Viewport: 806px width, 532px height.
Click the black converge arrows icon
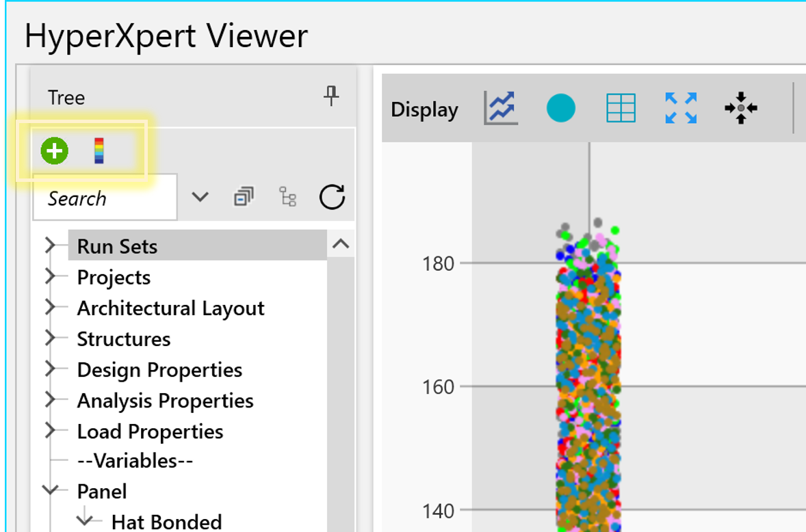(741, 108)
